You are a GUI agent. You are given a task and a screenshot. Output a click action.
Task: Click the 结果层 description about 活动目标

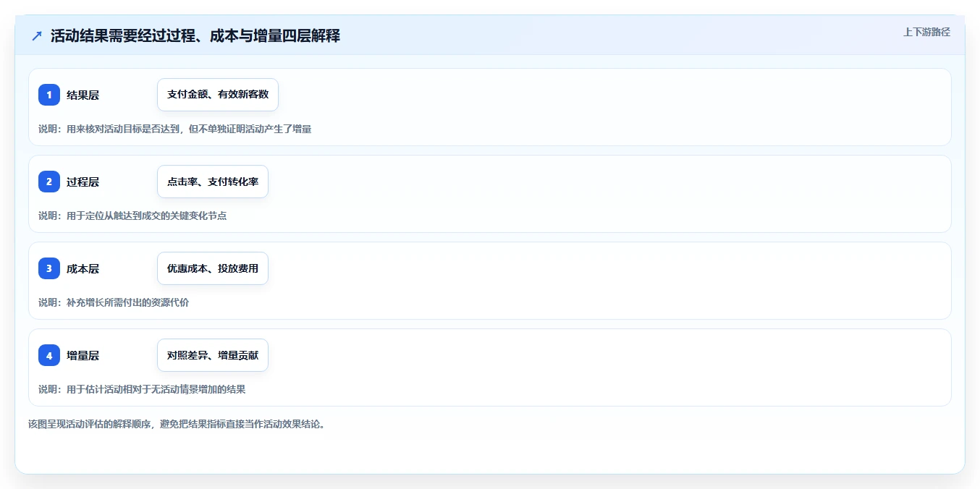tap(174, 129)
